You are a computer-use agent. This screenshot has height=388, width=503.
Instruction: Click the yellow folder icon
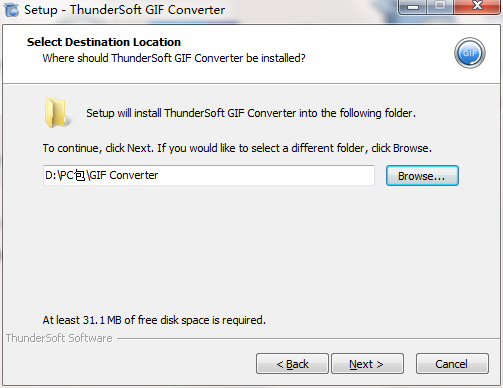[x=57, y=113]
